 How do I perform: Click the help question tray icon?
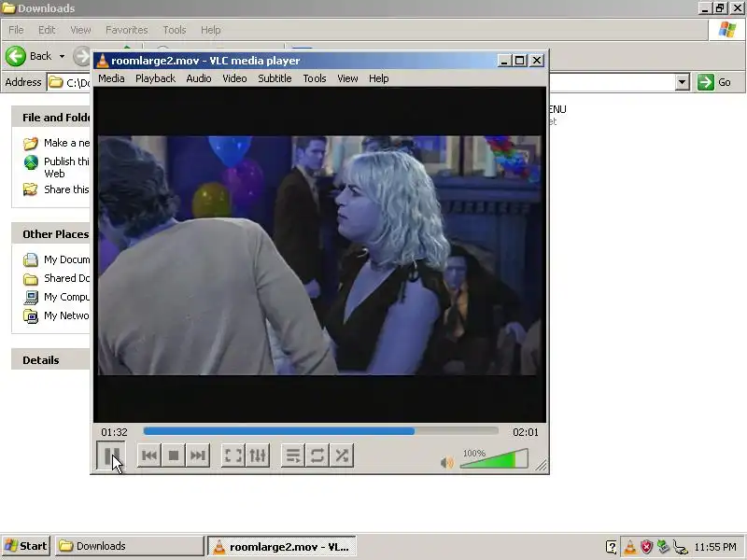point(612,547)
